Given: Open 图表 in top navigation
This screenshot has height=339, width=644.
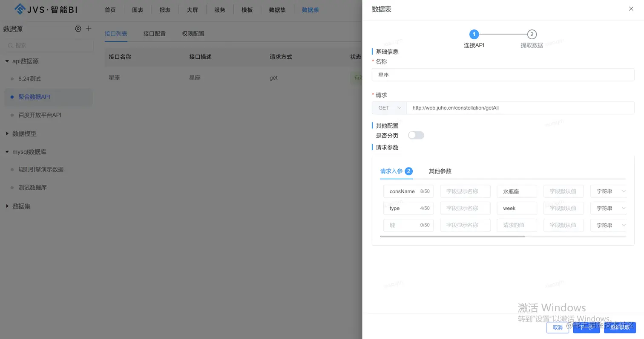Looking at the screenshot, I should 138,10.
